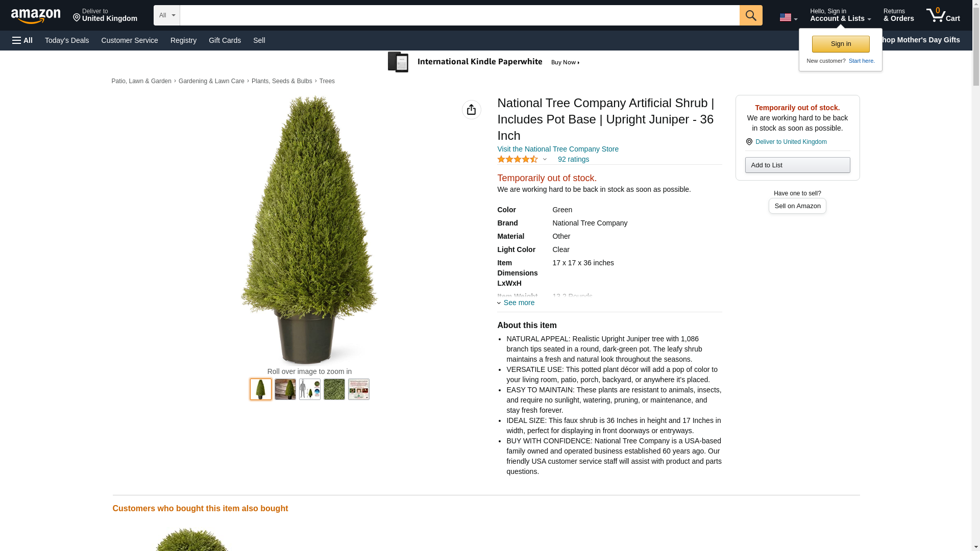Select the first juniper thumbnail image
The height and width of the screenshot is (551, 980).
point(261,389)
